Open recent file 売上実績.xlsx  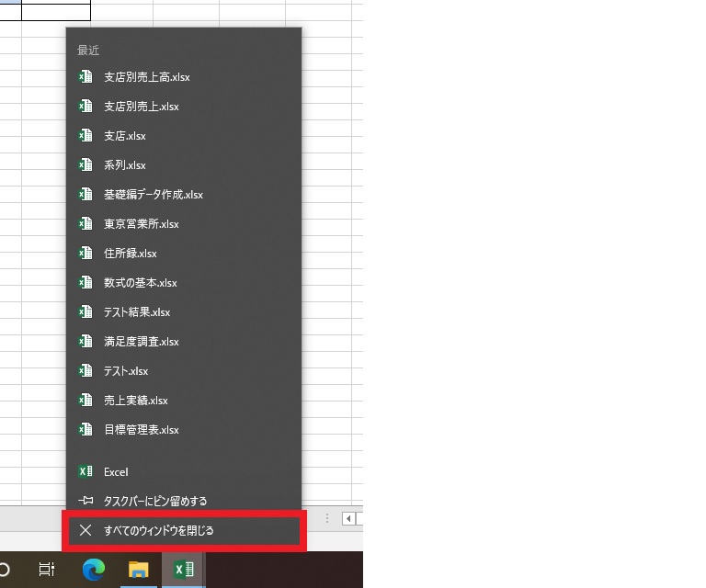tap(184, 400)
